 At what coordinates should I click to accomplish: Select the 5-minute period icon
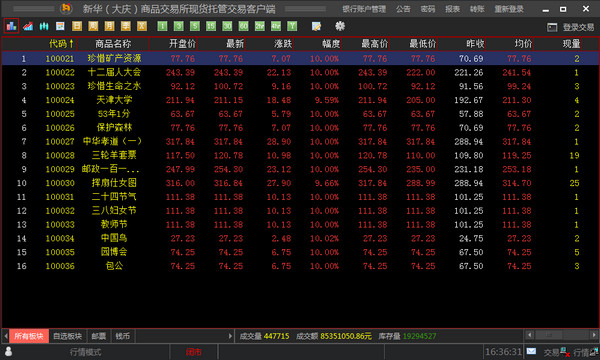point(195,26)
